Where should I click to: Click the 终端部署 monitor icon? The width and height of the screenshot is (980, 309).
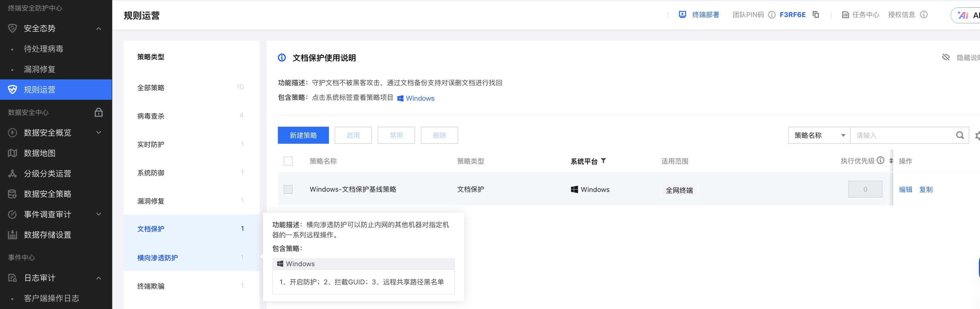[x=683, y=14]
